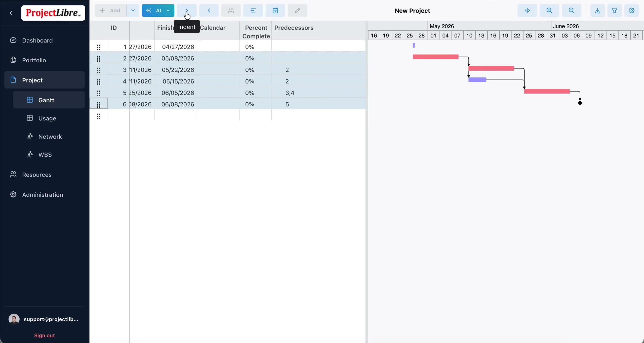644x343 pixels.
Task: Open Portfolio in the sidebar
Action: [45, 60]
